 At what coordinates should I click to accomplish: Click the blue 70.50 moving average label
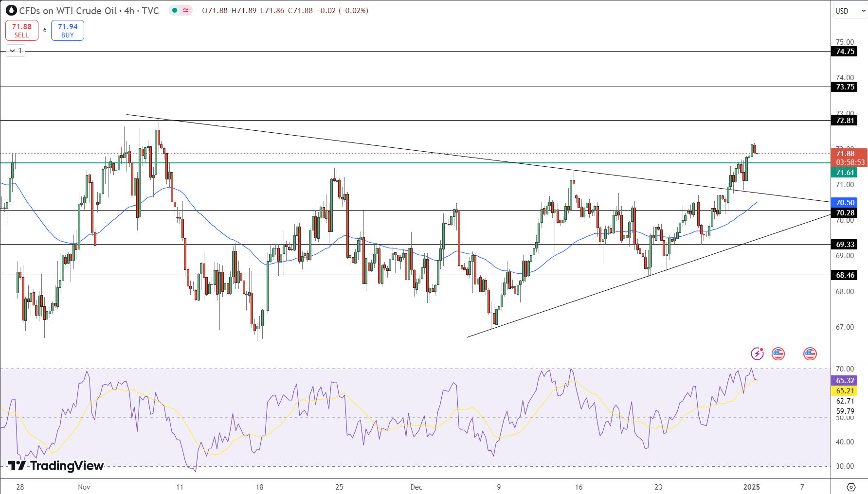click(x=845, y=203)
